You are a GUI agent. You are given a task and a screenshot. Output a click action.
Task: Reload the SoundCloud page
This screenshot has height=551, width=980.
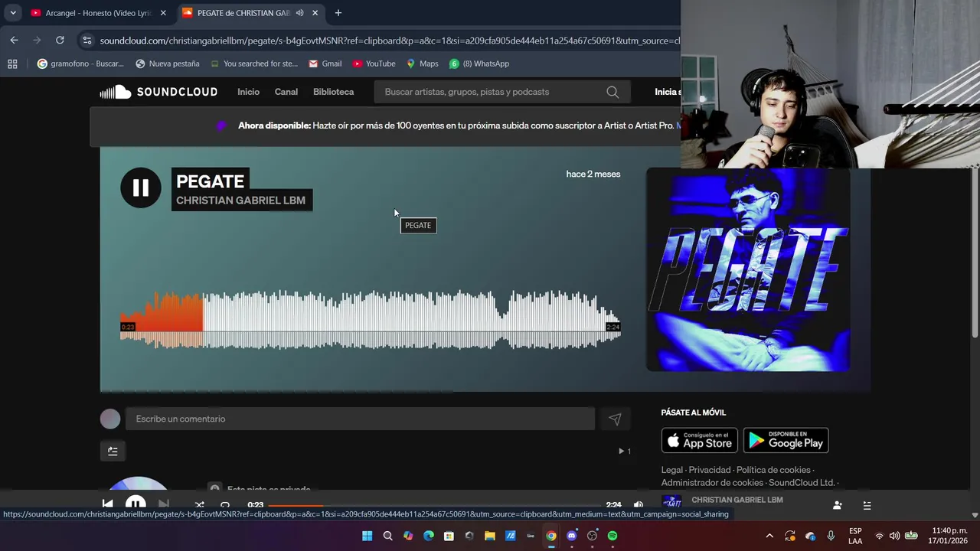[x=60, y=41]
